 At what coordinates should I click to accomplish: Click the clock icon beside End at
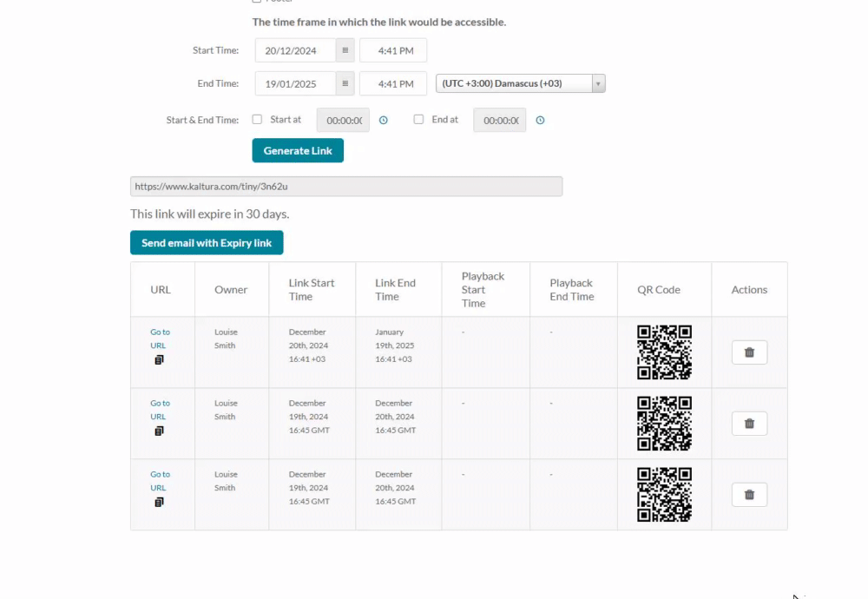point(540,120)
